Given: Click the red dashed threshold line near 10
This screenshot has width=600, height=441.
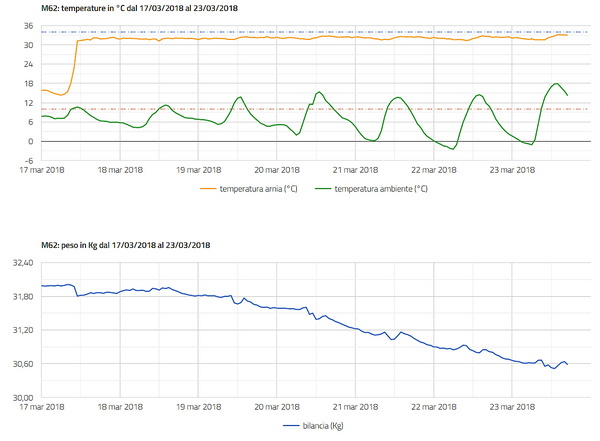Looking at the screenshot, I should pos(300,109).
